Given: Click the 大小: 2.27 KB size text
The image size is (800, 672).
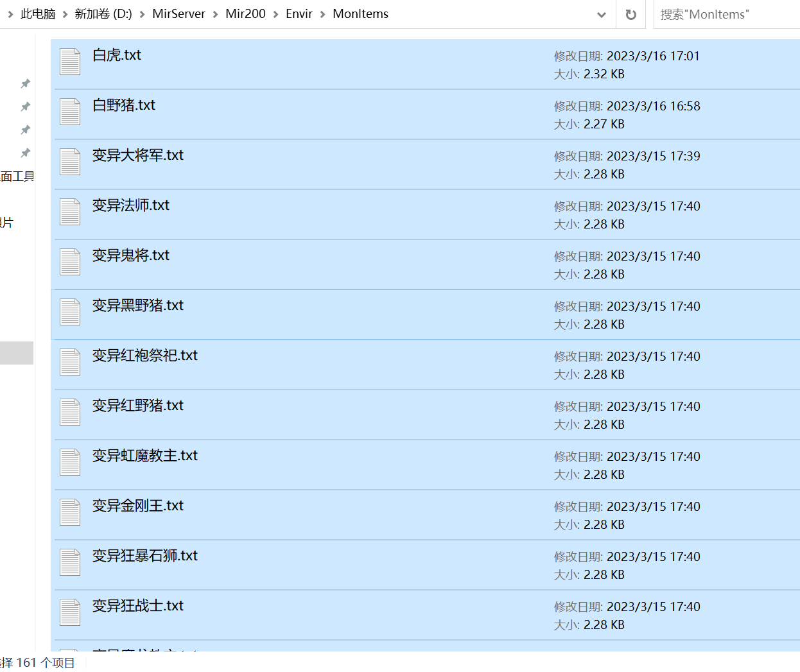Looking at the screenshot, I should [589, 124].
